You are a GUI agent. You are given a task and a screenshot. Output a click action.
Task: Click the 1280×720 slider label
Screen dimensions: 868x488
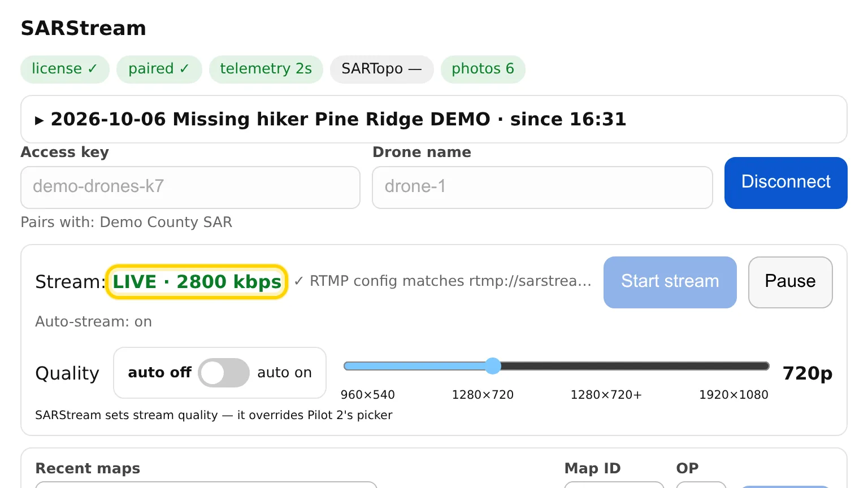(x=483, y=395)
